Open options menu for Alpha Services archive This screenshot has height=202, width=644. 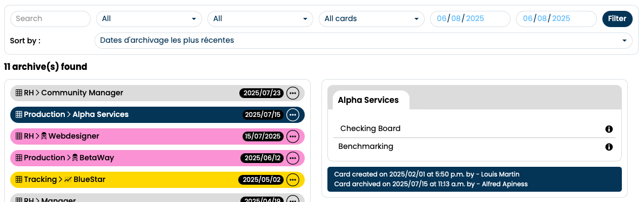coord(293,115)
